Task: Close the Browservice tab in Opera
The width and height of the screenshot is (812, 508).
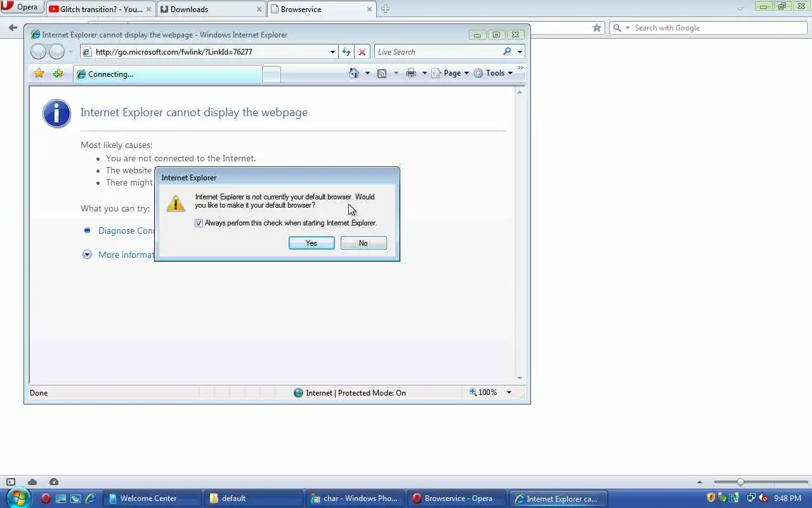Action: point(369,10)
